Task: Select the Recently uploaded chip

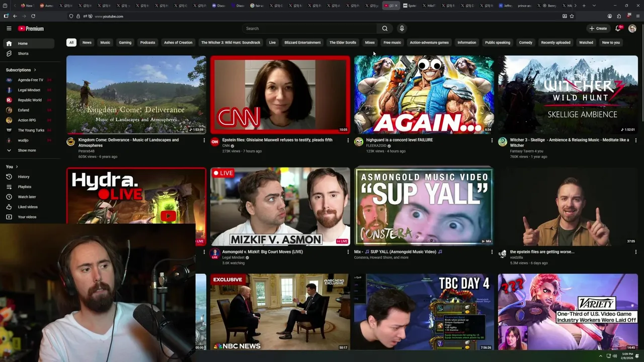Action: click(556, 43)
